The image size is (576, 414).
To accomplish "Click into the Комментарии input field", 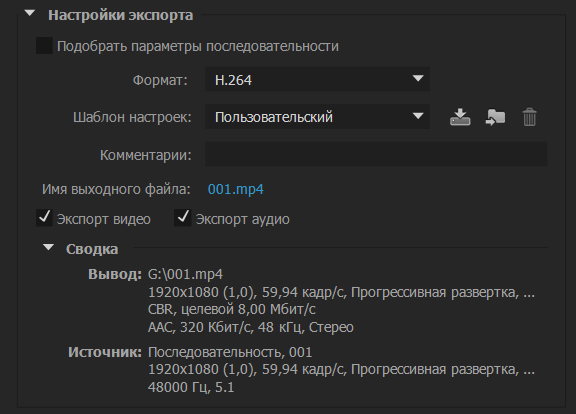I will (x=376, y=154).
